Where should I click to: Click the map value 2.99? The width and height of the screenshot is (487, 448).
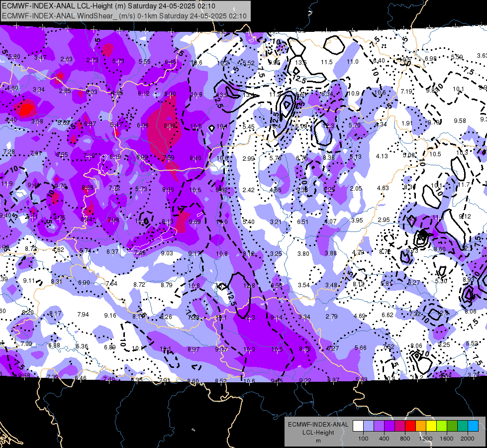(x=248, y=159)
